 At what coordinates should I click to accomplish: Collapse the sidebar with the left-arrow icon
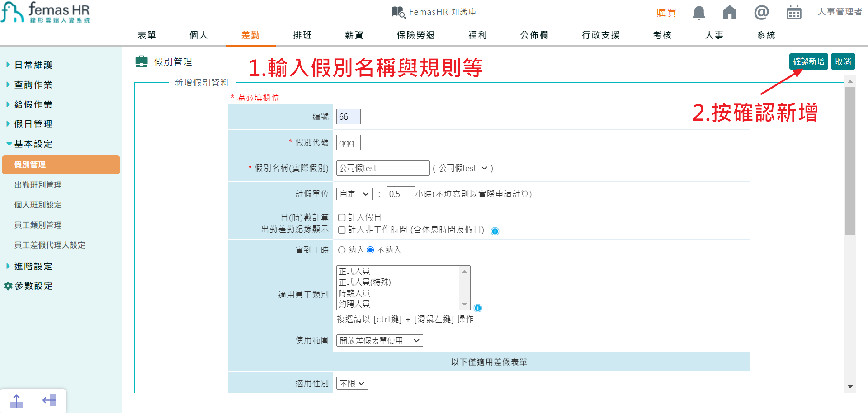coord(49,400)
